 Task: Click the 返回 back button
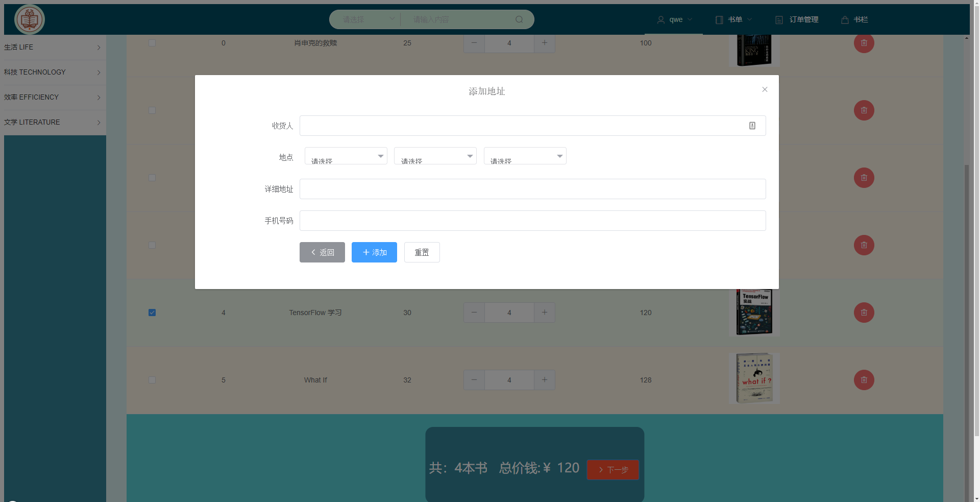[322, 252]
